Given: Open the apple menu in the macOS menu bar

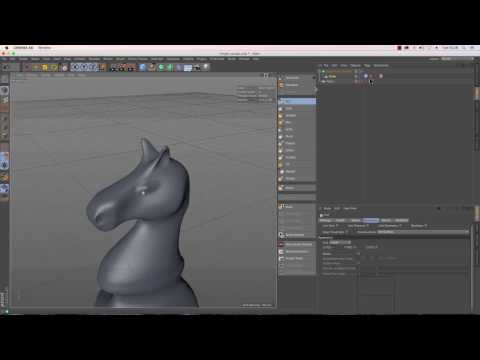Looking at the screenshot, I should pos(6,48).
